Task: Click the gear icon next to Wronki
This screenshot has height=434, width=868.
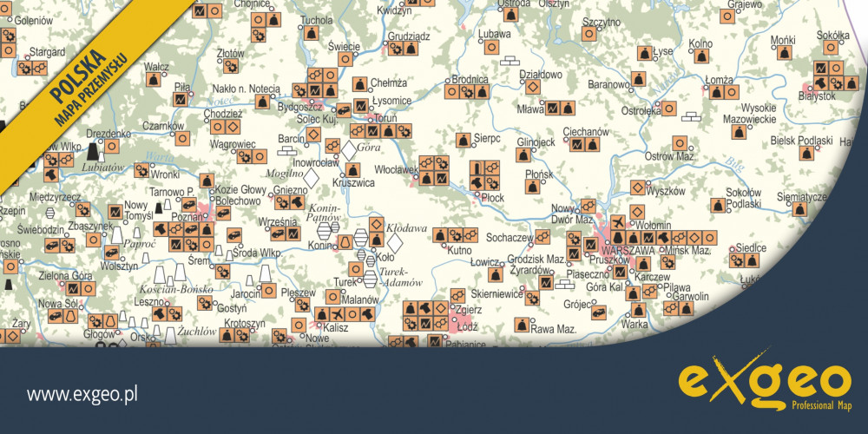Action: [141, 170]
